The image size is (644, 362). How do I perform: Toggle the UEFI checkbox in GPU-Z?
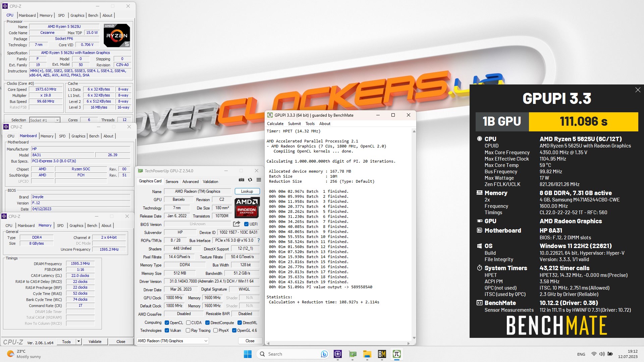point(246,224)
